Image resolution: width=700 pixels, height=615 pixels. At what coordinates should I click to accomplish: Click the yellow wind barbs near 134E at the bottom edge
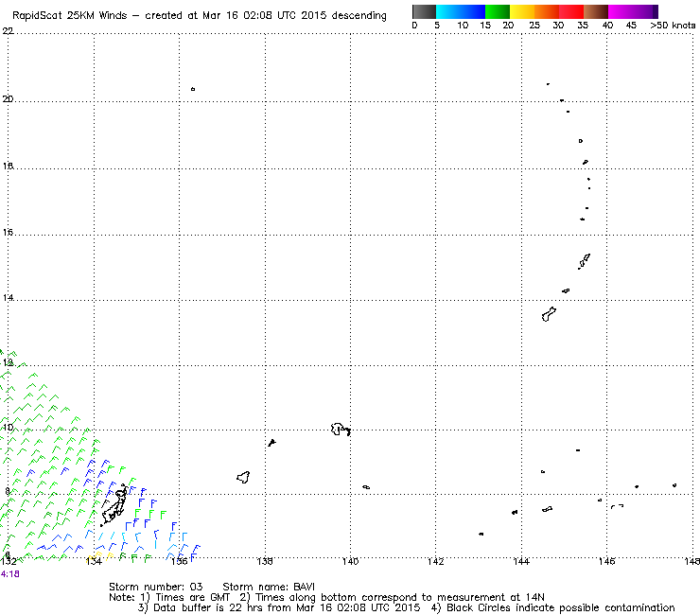coord(98,556)
